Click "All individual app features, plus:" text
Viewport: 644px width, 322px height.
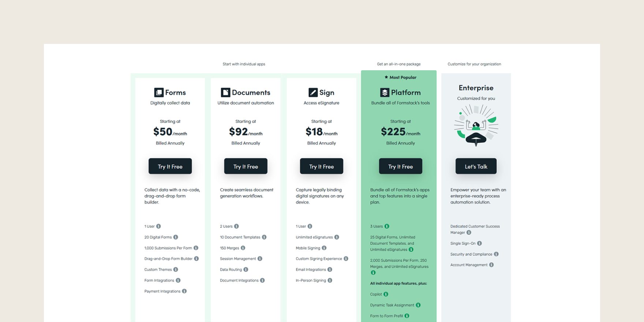click(398, 283)
